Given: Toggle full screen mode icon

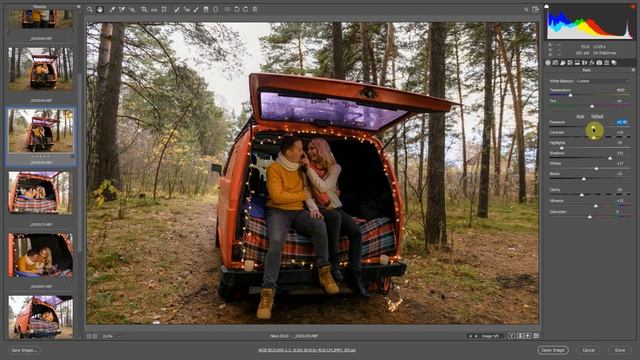Looking at the screenshot, I should (x=536, y=9).
